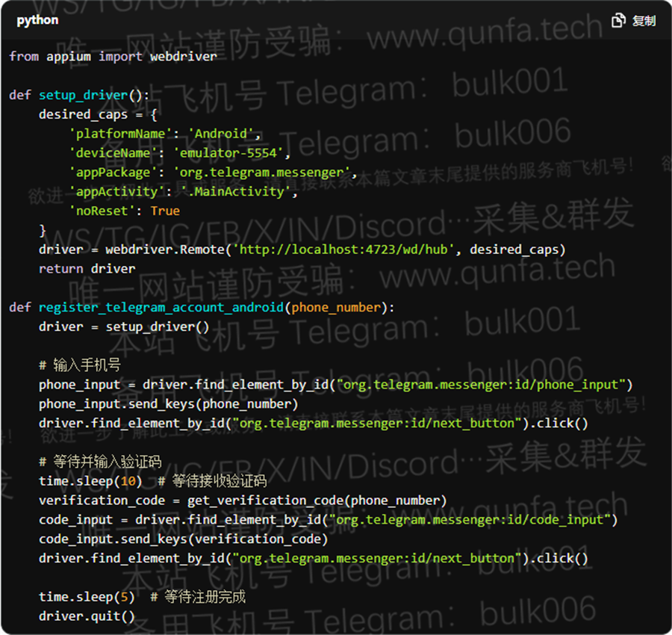Screen dimensions: 672x635
Task: Click the webdriver.Remote localhost:4723 line
Action: 302,250
